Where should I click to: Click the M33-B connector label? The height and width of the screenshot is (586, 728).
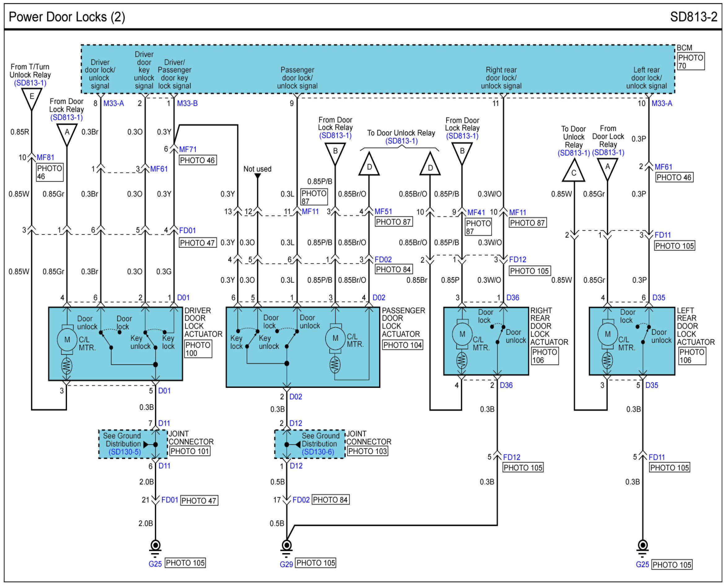click(x=187, y=104)
